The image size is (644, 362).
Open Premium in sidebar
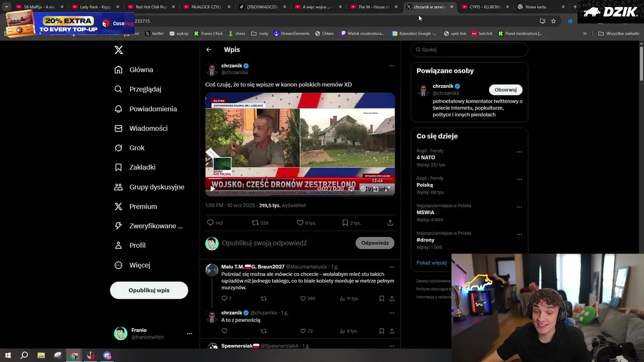[x=136, y=207]
